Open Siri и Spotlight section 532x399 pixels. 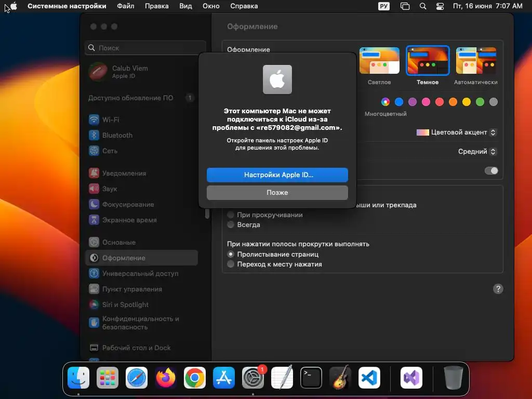click(x=141, y=304)
